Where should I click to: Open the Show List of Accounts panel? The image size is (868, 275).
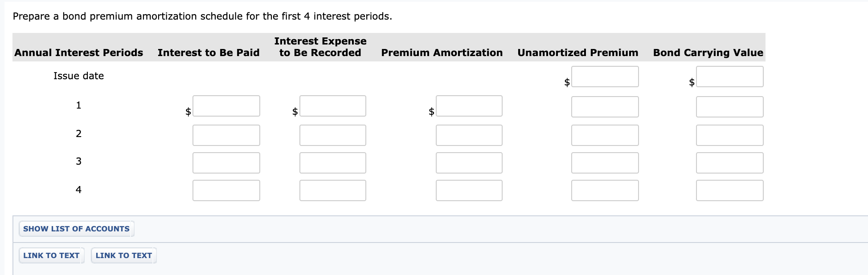[76, 229]
